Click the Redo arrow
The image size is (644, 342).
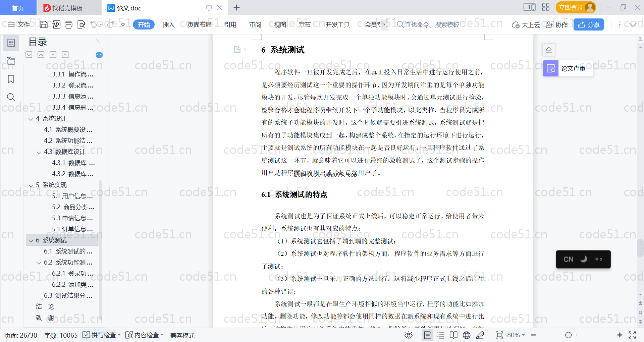pos(111,24)
